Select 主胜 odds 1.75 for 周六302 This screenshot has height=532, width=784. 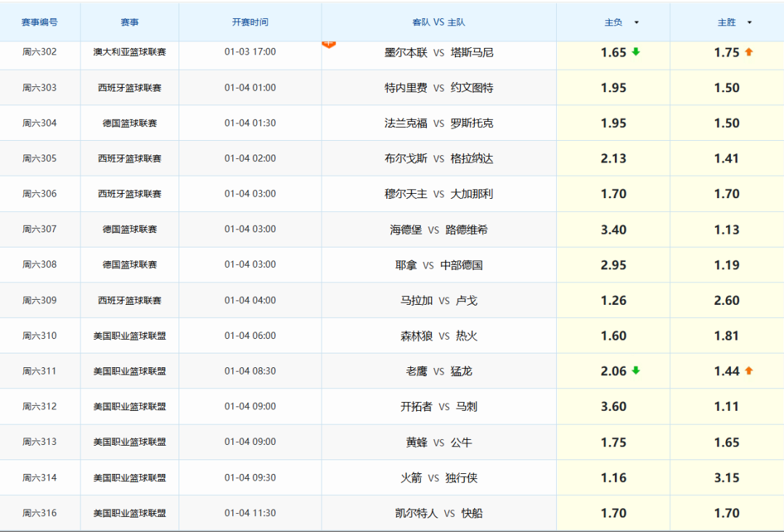click(x=727, y=52)
